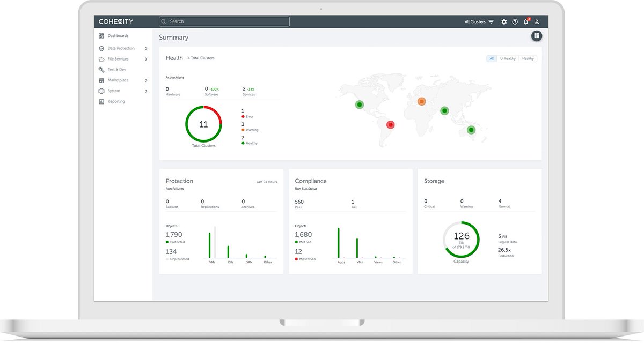The width and height of the screenshot is (644, 343).
Task: Select the Unhealthy health filter
Action: pos(508,58)
